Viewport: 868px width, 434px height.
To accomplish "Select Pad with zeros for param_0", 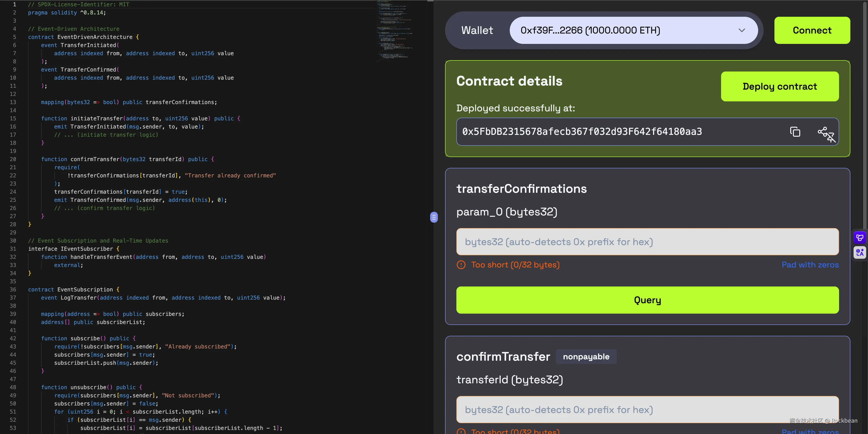I will 810,265.
